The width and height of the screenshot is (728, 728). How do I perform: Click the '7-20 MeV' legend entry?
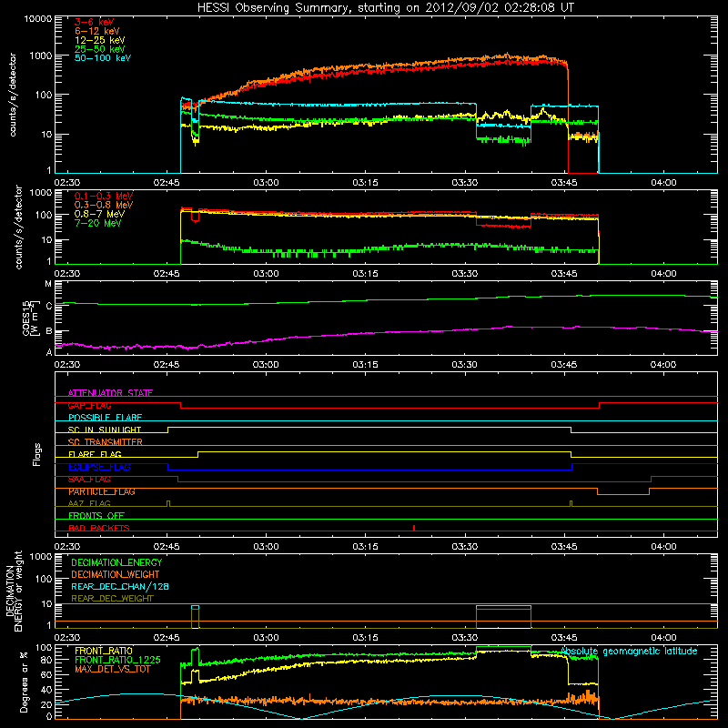98,223
